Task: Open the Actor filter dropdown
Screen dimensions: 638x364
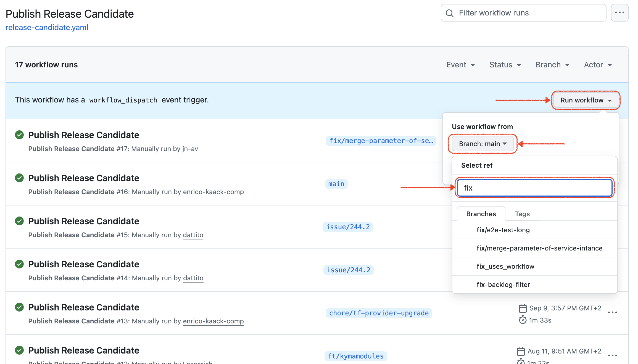Action: 597,65
